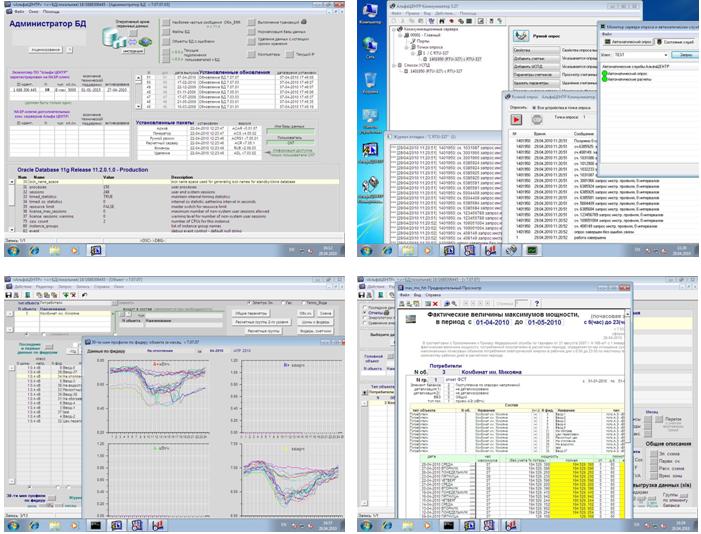The image size is (701, 534).
Task: Click the 01-05-2010 end date field in report
Action: (544, 322)
